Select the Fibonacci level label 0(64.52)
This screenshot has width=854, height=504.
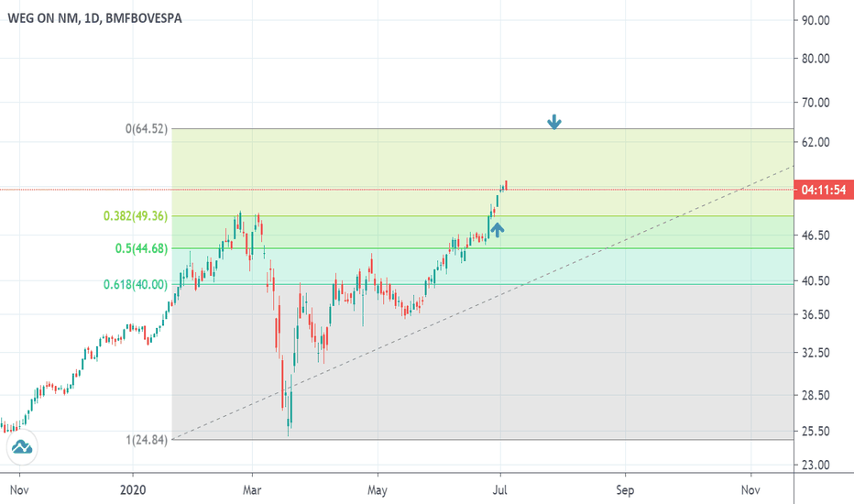point(147,129)
